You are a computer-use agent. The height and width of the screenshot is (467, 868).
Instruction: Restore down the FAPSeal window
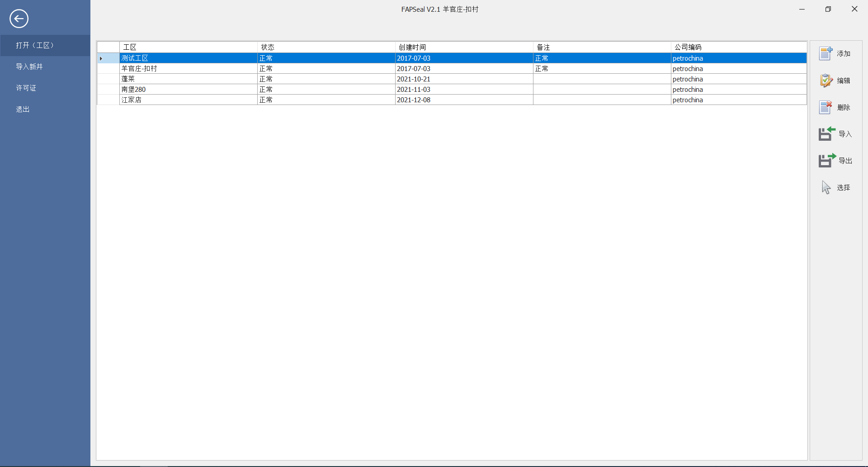(828, 9)
